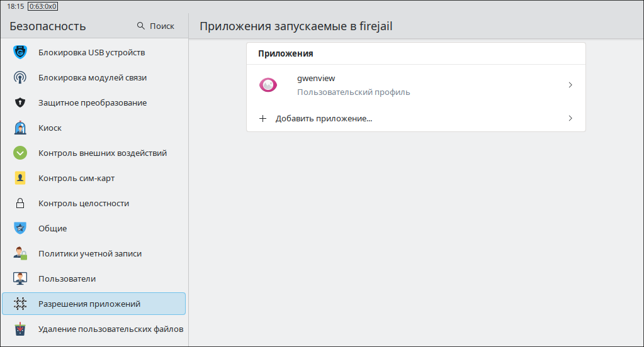Click the gwenview Пользовательский профиль subtitle

click(353, 92)
